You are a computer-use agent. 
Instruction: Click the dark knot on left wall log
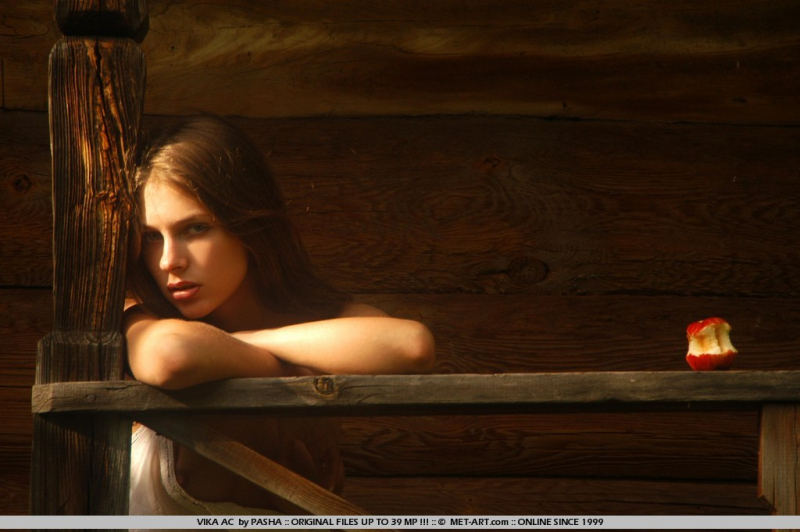tap(21, 183)
